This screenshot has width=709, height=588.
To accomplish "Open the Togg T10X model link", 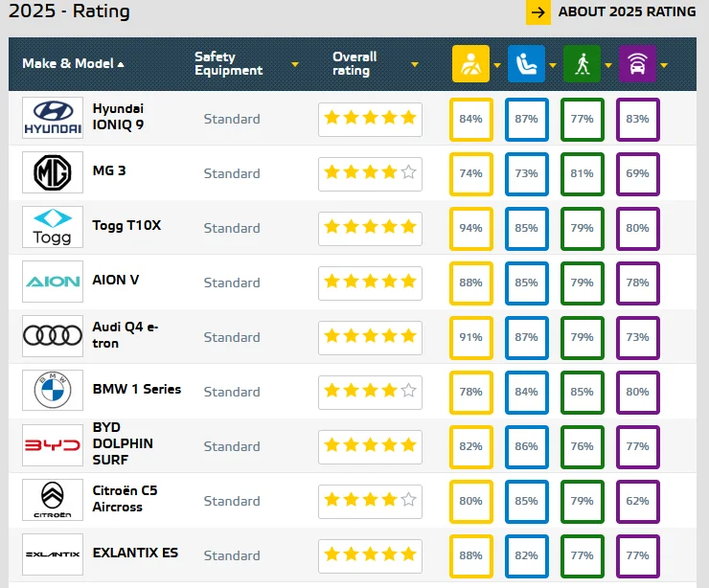I will point(126,226).
